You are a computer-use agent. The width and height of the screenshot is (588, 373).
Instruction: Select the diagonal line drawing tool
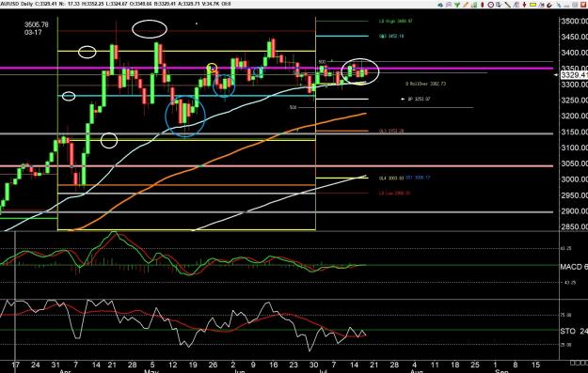tap(508, 5)
